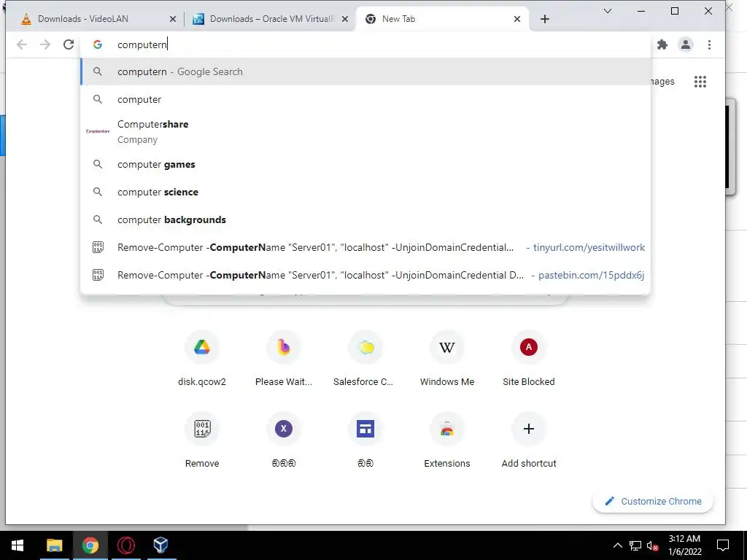747x560 pixels.
Task: Click Chrome icon in taskbar
Action: [x=90, y=545]
